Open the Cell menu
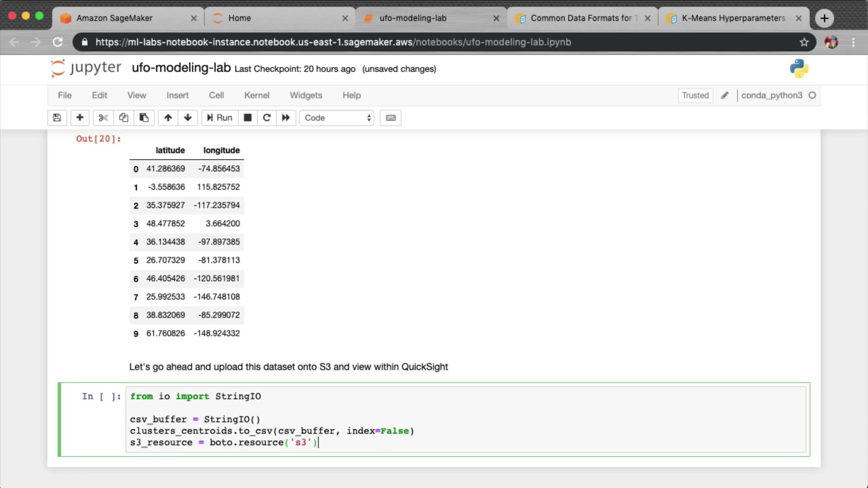Image resolution: width=868 pixels, height=488 pixels. click(x=216, y=95)
